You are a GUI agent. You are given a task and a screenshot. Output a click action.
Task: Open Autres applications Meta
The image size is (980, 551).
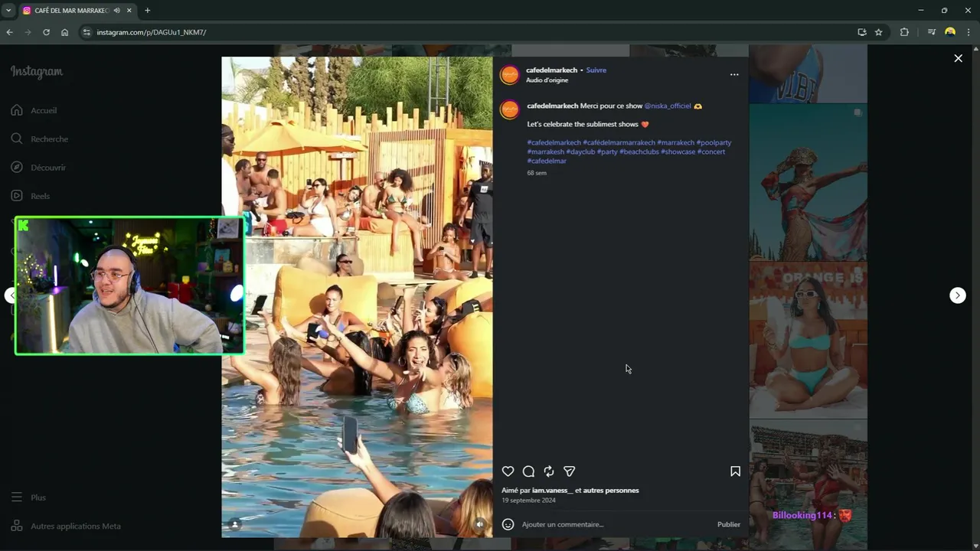coord(66,527)
